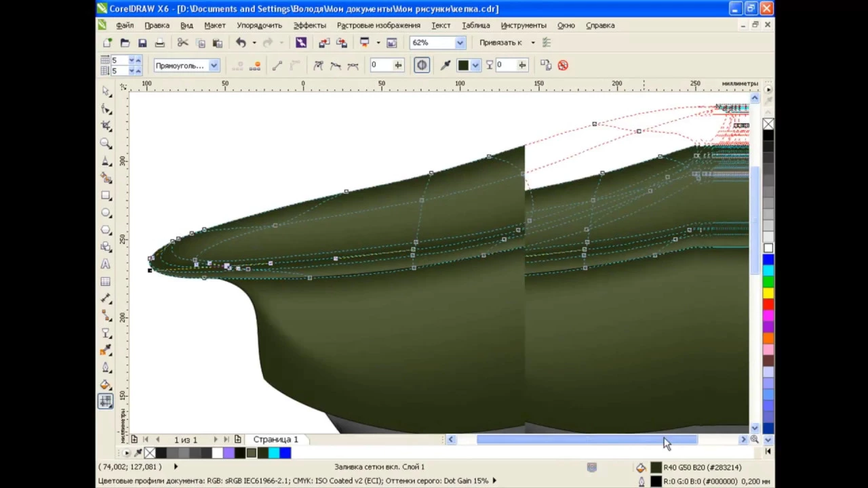Open the Растровые изображения menu
Viewport: 868px width, 488px height.
(379, 25)
